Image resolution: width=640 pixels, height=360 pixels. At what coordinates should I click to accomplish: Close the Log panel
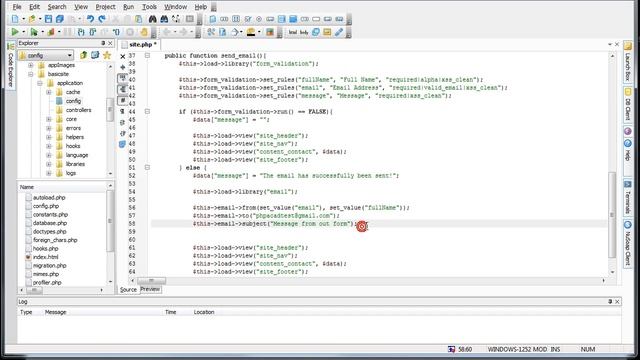click(617, 301)
